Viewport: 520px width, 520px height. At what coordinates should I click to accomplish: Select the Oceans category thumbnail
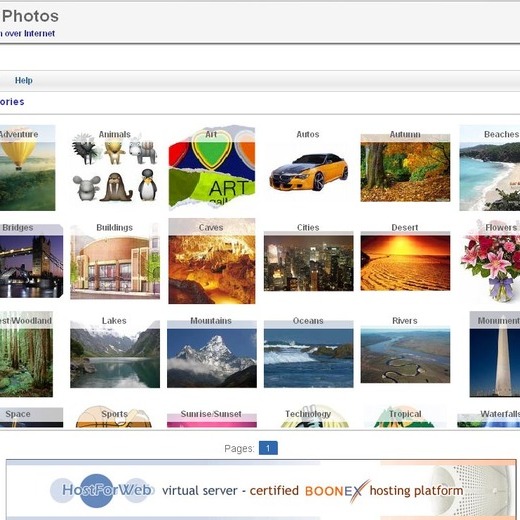point(309,354)
